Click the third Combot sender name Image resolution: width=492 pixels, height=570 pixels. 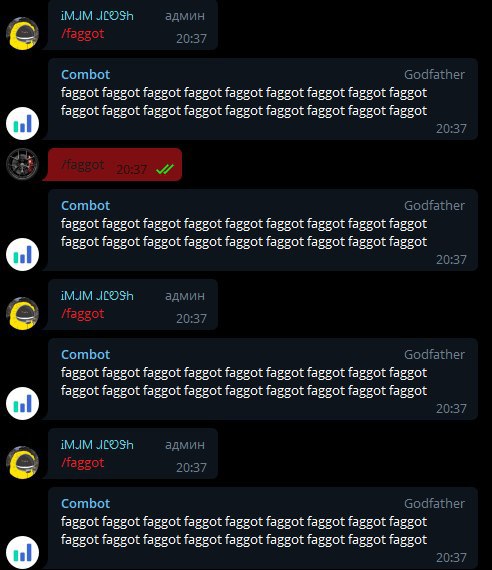coord(85,354)
